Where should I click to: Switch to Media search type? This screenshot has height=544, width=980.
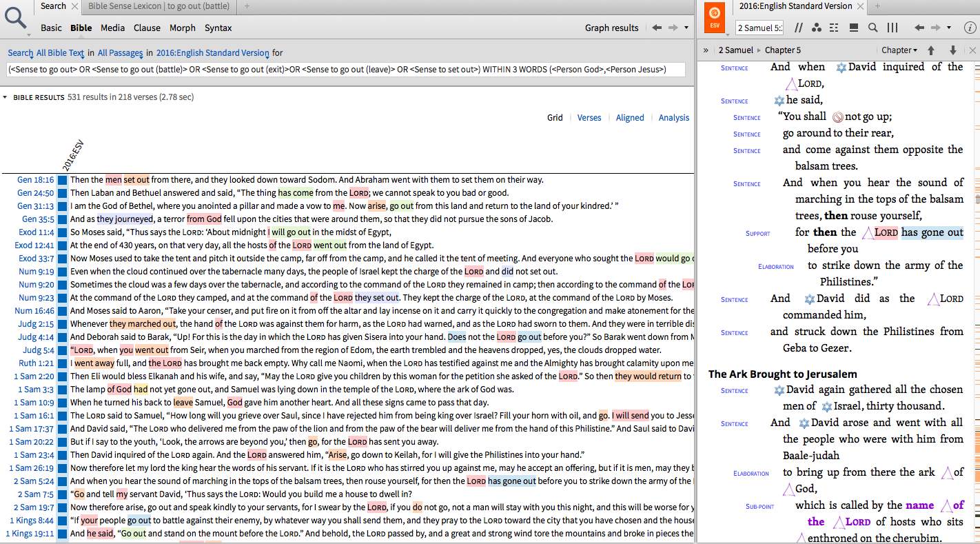112,28
